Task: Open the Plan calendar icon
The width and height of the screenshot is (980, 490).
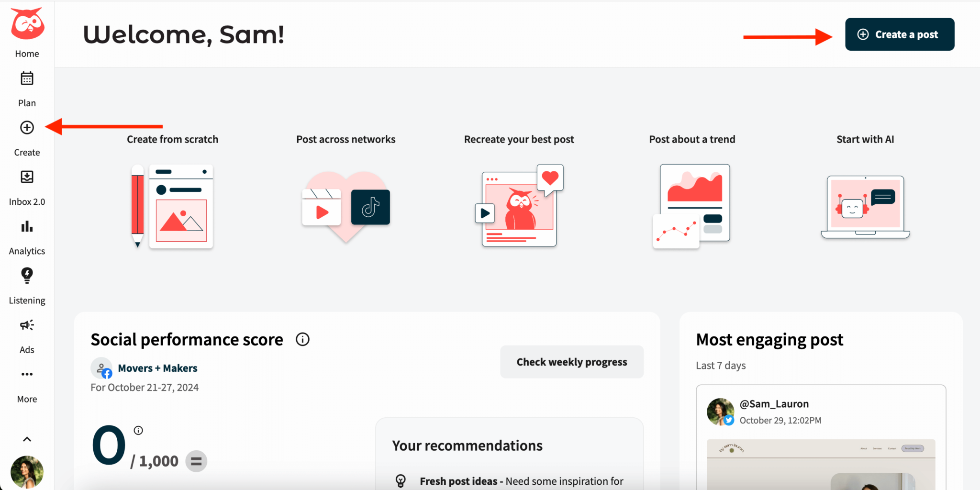Action: (27, 78)
